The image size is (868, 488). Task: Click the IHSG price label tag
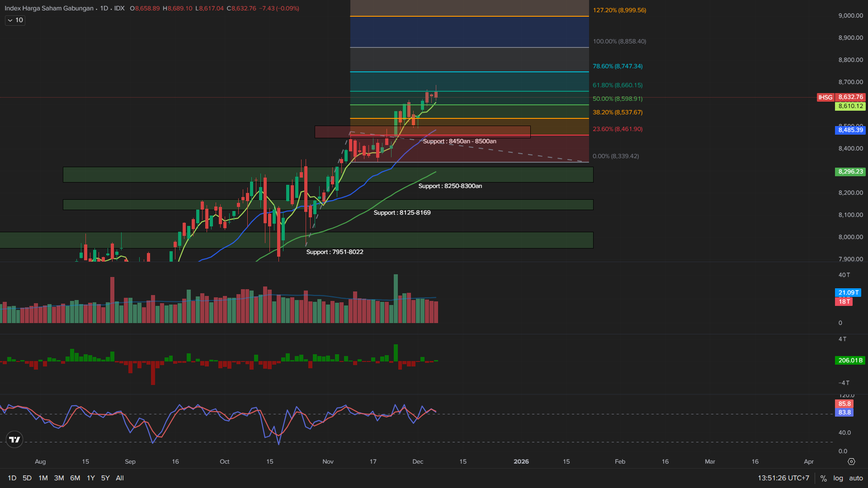[x=825, y=97]
